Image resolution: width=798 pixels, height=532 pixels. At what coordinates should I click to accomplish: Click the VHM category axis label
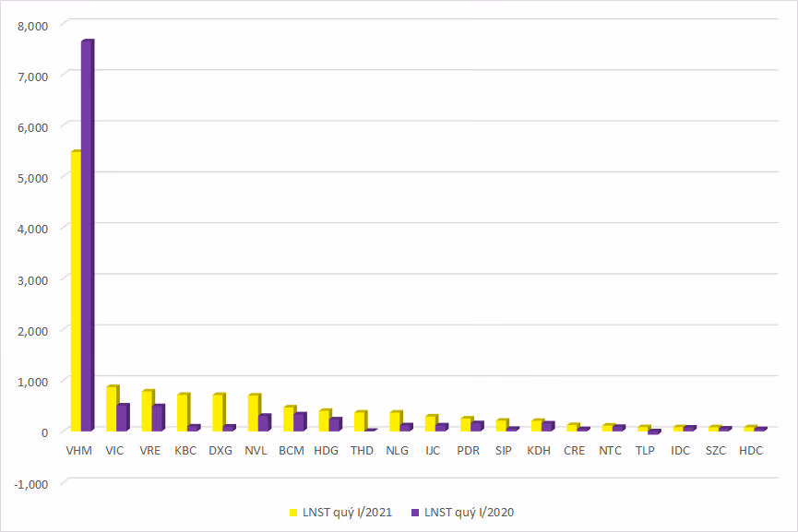point(79,451)
